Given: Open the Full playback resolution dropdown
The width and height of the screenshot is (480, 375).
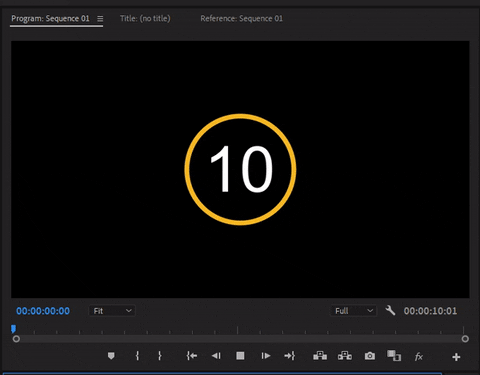Looking at the screenshot, I should tap(354, 311).
